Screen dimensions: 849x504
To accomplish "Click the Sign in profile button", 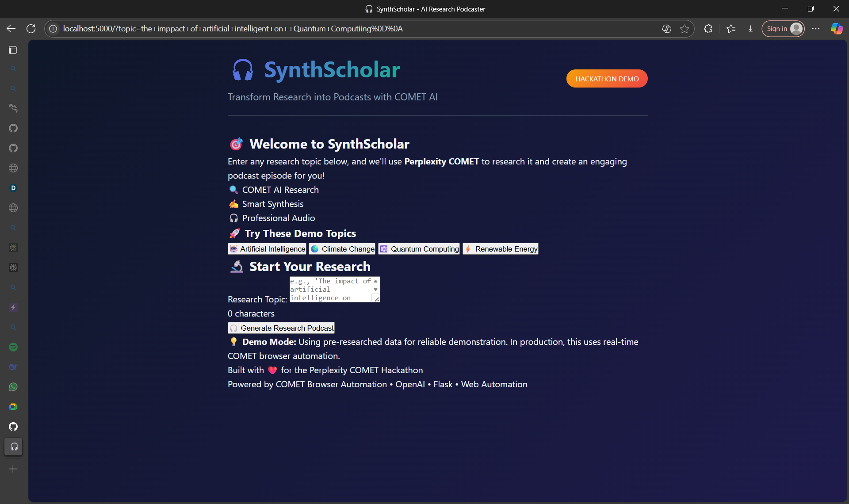I will point(783,29).
